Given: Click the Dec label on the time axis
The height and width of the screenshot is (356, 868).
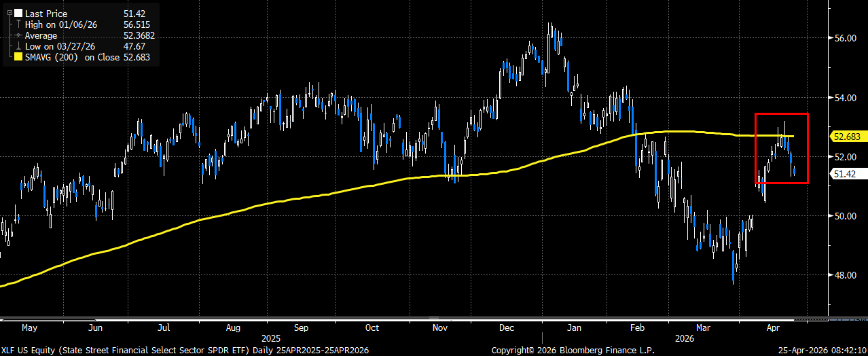Looking at the screenshot, I should [x=505, y=328].
